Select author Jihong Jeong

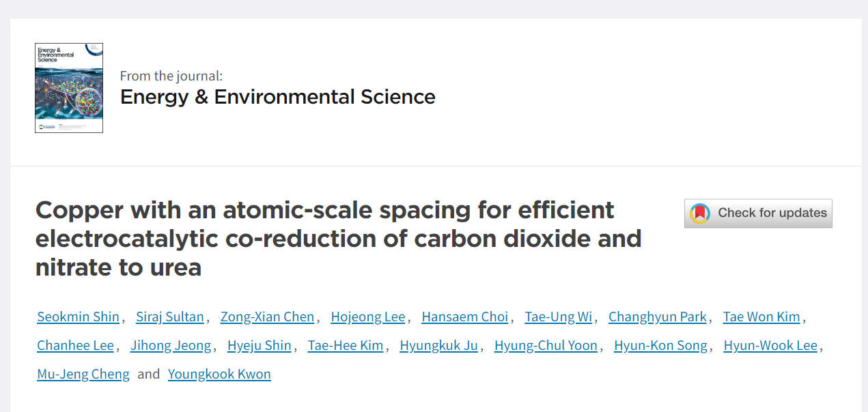171,345
